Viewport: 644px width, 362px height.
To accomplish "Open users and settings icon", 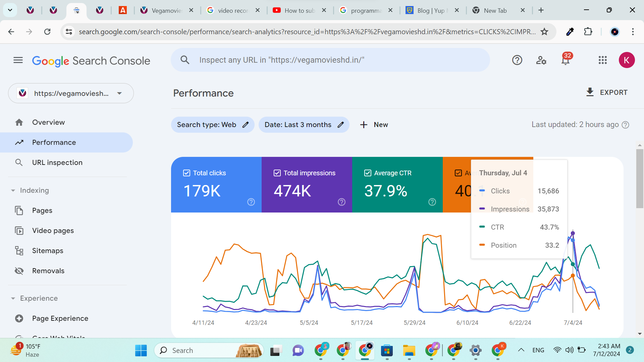I will coord(541,60).
